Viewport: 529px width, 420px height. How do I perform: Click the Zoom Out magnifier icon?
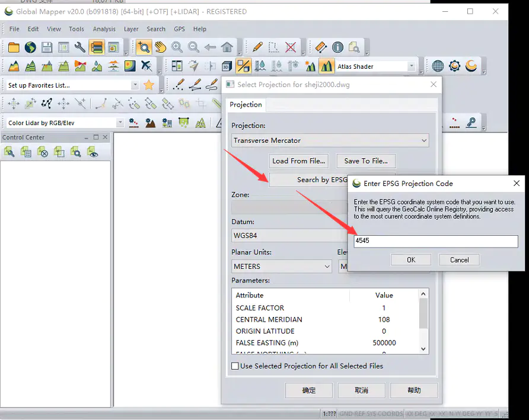coord(193,47)
